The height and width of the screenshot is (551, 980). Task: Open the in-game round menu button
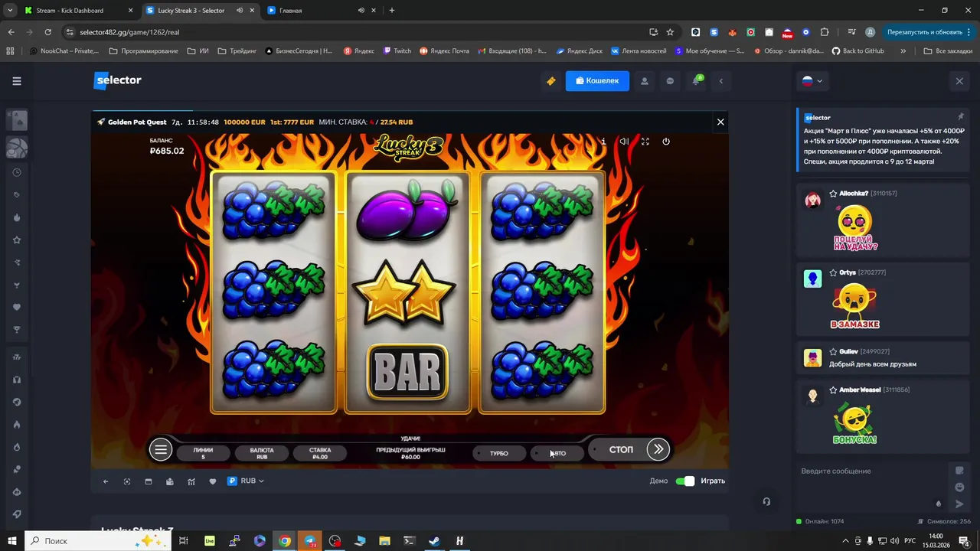point(160,450)
